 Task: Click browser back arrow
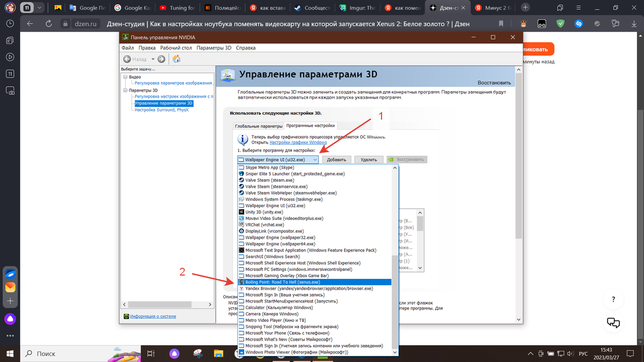(30, 24)
